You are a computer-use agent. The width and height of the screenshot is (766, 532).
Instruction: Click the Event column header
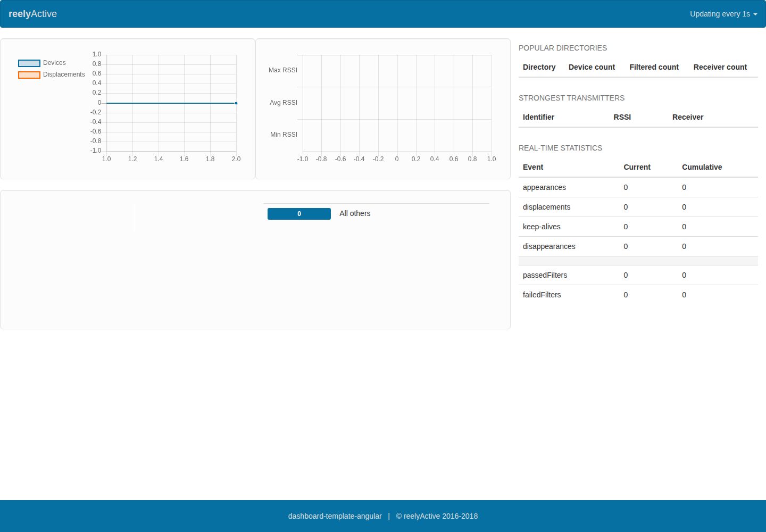click(x=533, y=167)
